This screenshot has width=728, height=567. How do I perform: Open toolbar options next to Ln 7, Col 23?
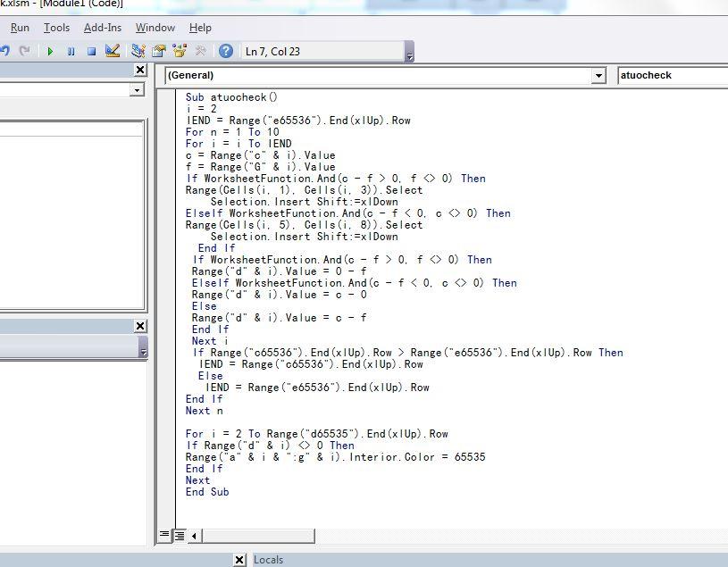[x=409, y=52]
